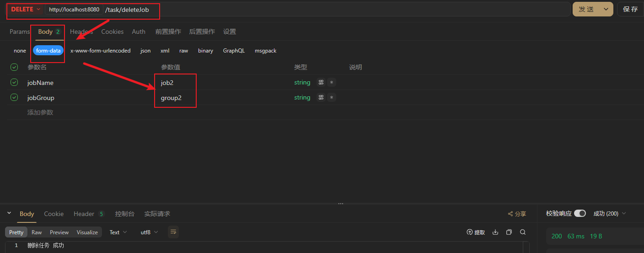Click the link icon beside jobGroup type
This screenshot has width=644, height=253.
coord(321,98)
